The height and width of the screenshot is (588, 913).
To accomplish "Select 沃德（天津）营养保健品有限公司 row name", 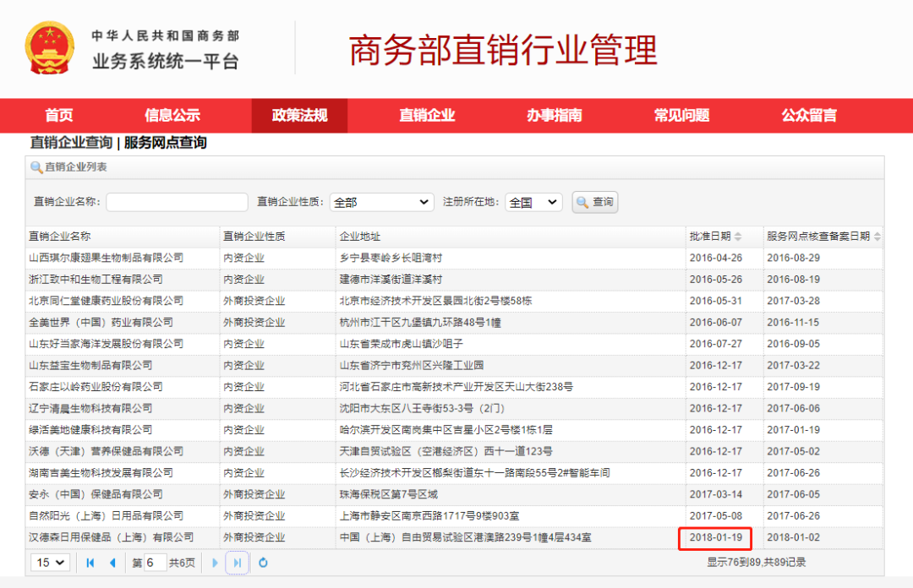I will point(106,452).
